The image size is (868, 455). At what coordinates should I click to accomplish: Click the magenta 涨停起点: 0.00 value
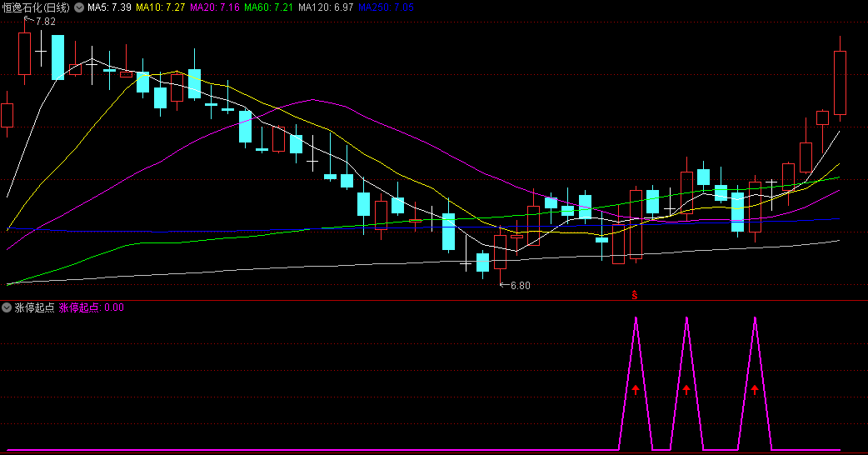coord(92,307)
